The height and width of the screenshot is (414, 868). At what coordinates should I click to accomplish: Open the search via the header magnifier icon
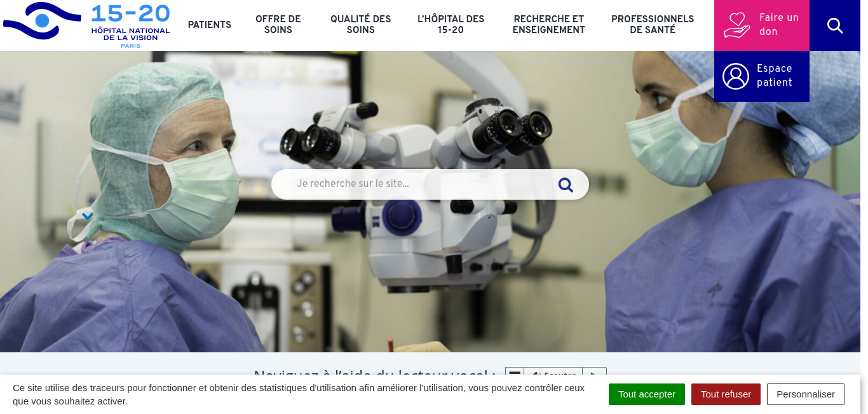tap(835, 25)
